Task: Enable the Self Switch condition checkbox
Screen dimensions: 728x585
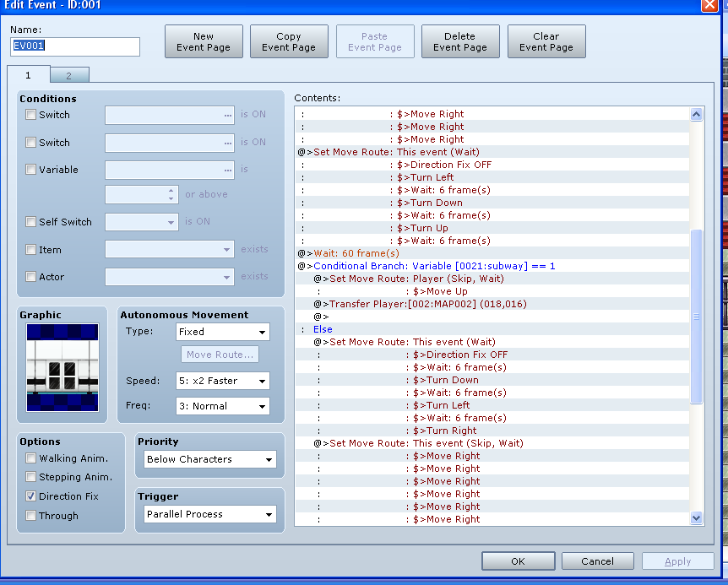Action: [x=31, y=222]
